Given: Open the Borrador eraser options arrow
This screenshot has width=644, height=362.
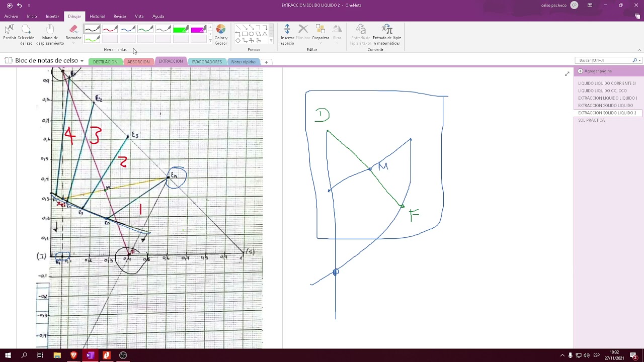Looking at the screenshot, I should click(73, 43).
